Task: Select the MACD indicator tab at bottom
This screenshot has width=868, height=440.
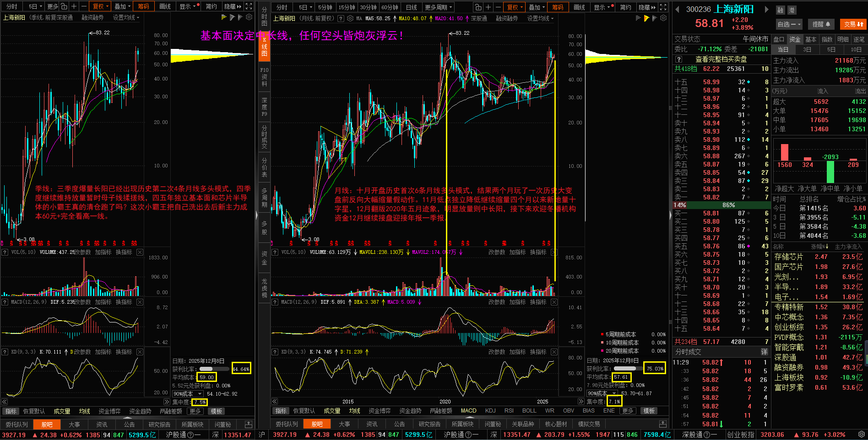Action: coord(468,411)
